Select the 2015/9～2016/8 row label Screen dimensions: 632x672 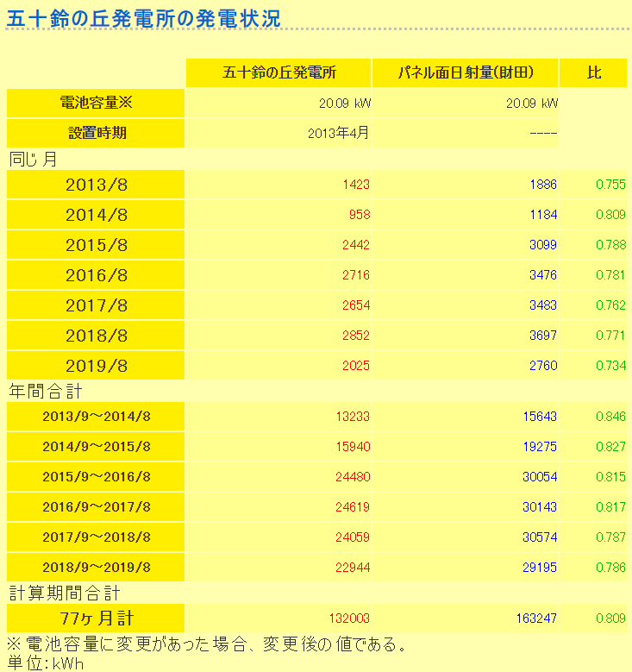tap(96, 477)
